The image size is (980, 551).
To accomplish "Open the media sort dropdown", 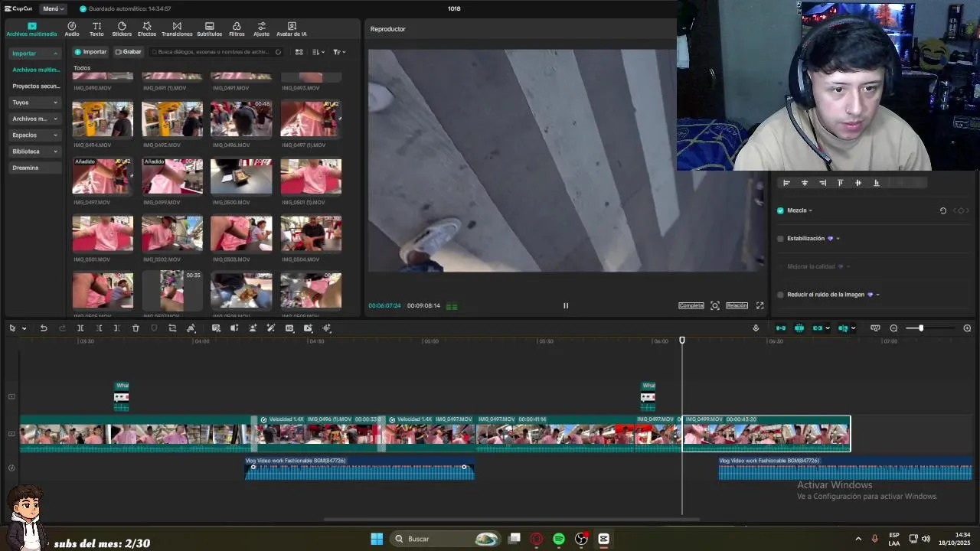I will click(x=318, y=52).
